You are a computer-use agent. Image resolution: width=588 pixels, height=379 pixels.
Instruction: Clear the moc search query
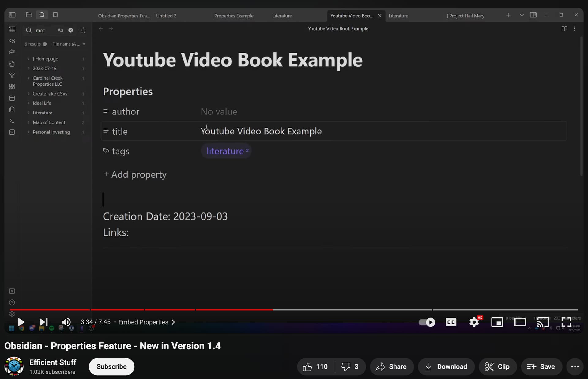coord(71,30)
